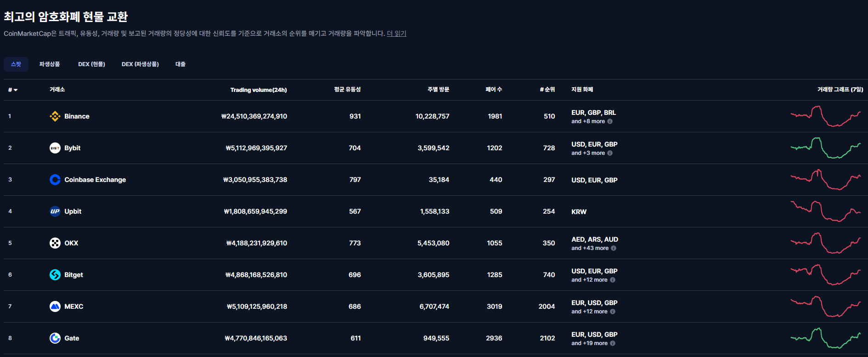Image resolution: width=868 pixels, height=357 pixels.
Task: Switch to the 대출 tab
Action: (180, 64)
